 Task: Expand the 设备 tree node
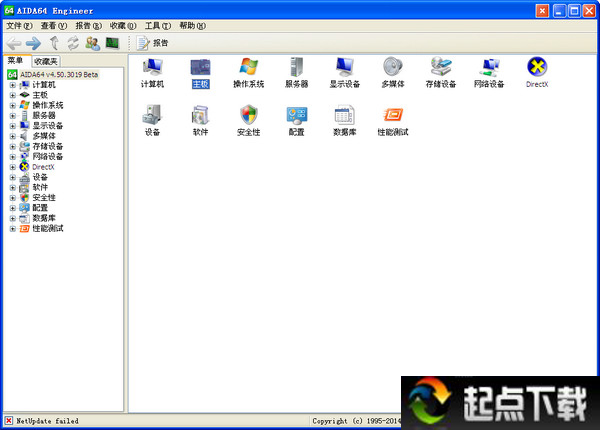(x=13, y=178)
